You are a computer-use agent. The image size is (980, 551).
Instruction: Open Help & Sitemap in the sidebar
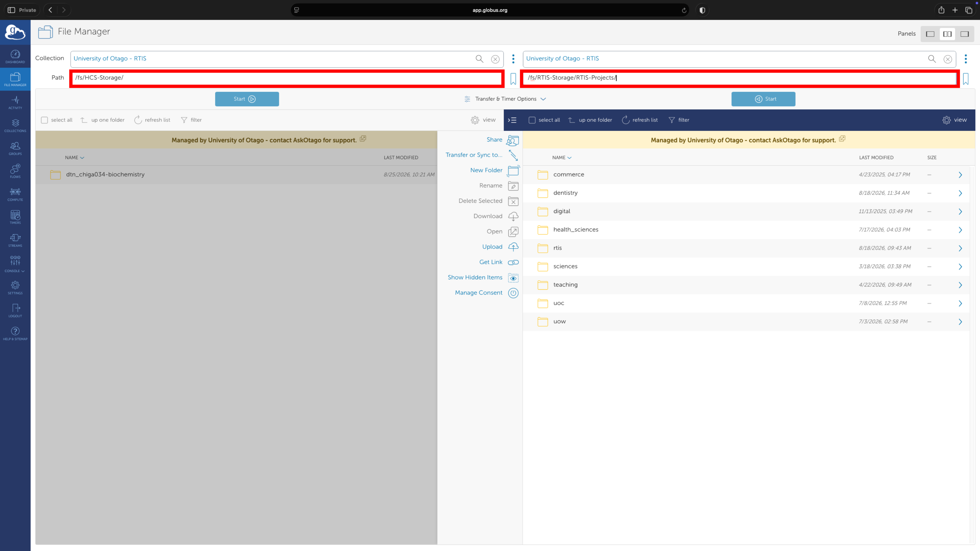pyautogui.click(x=15, y=333)
